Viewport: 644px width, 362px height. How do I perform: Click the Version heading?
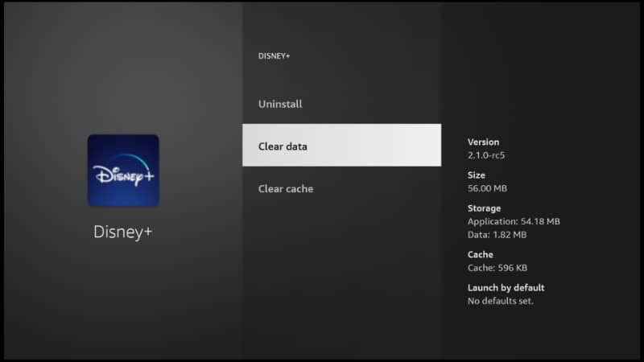click(x=483, y=142)
